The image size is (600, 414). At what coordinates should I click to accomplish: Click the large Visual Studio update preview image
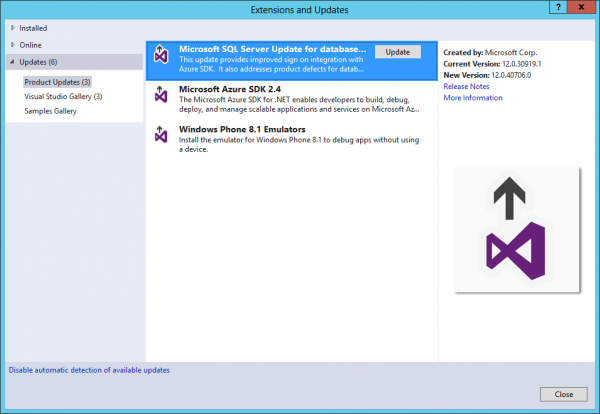tap(517, 230)
